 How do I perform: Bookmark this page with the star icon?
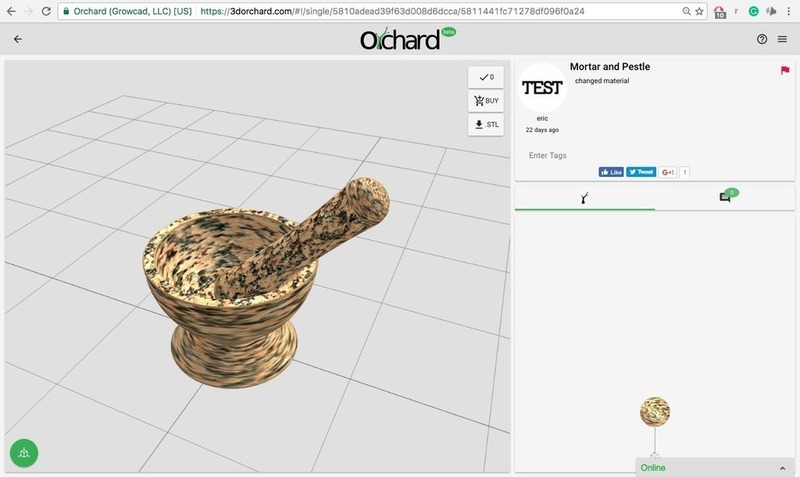699,11
